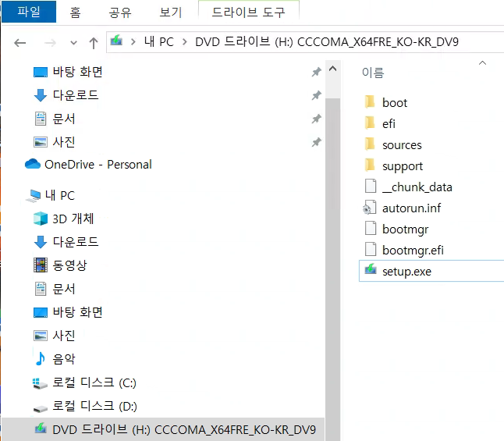Click the support folder icon
This screenshot has width=504, height=441.
click(x=370, y=165)
